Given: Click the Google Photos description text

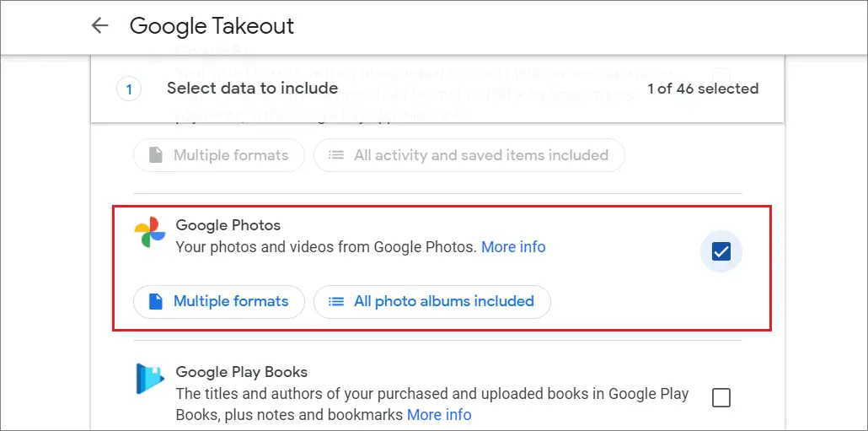Looking at the screenshot, I should (327, 246).
